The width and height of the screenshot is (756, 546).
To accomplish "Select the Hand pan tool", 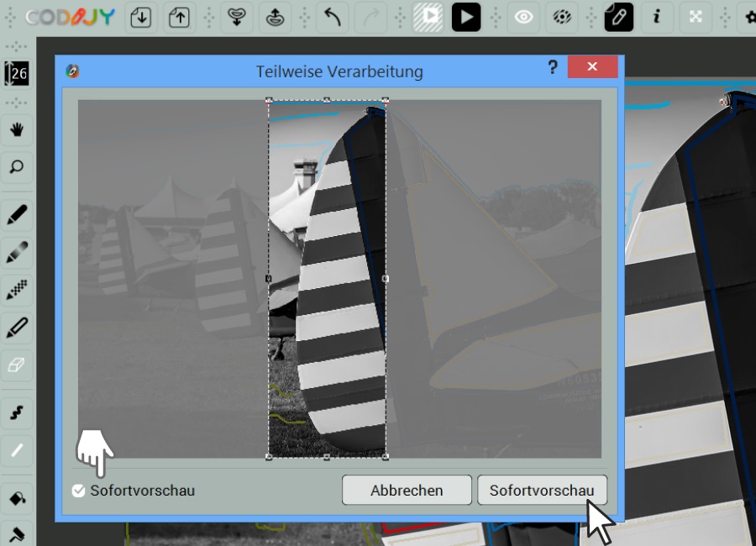I will pyautogui.click(x=18, y=129).
